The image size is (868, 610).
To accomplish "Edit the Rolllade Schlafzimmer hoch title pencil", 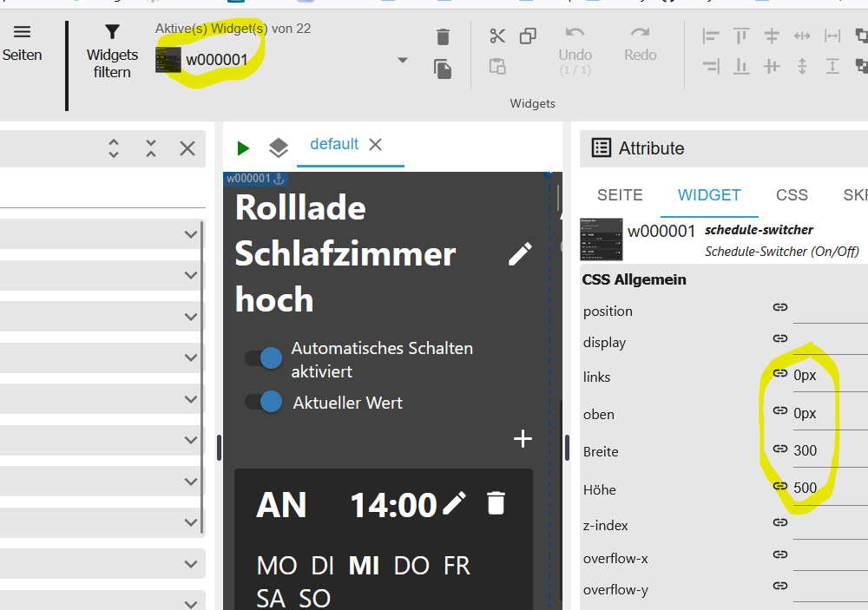I will (x=520, y=253).
